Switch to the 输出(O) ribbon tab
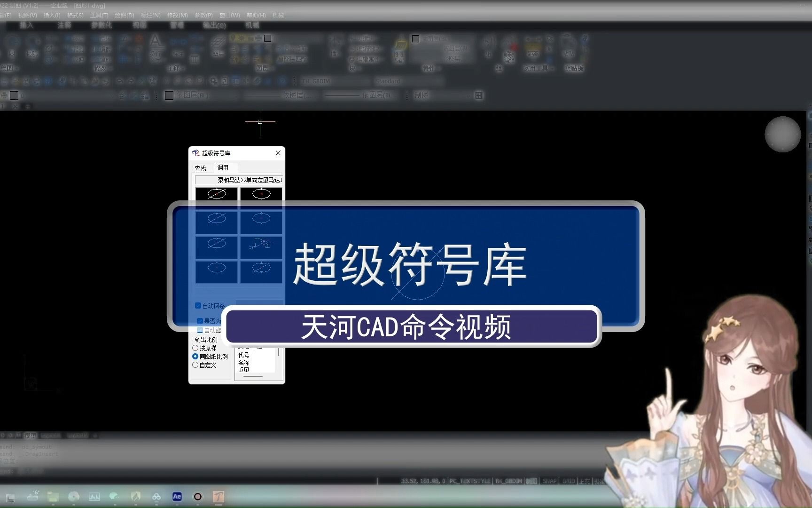Viewport: 812px width, 508px height. tap(214, 25)
